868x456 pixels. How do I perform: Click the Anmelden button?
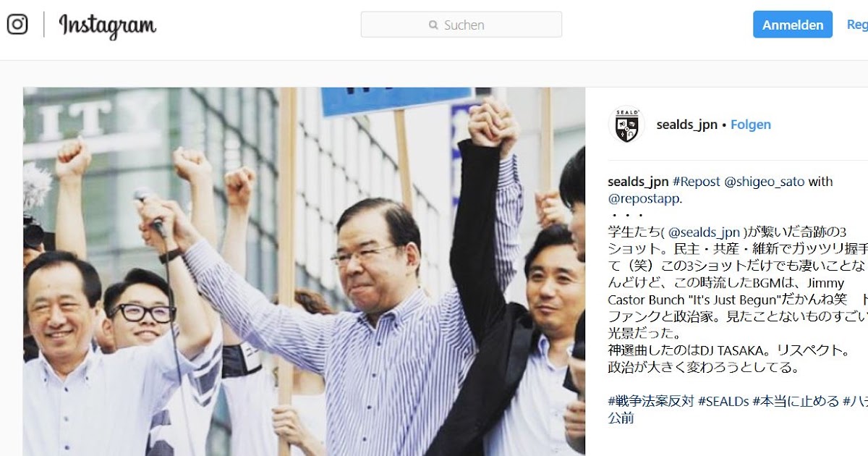793,25
